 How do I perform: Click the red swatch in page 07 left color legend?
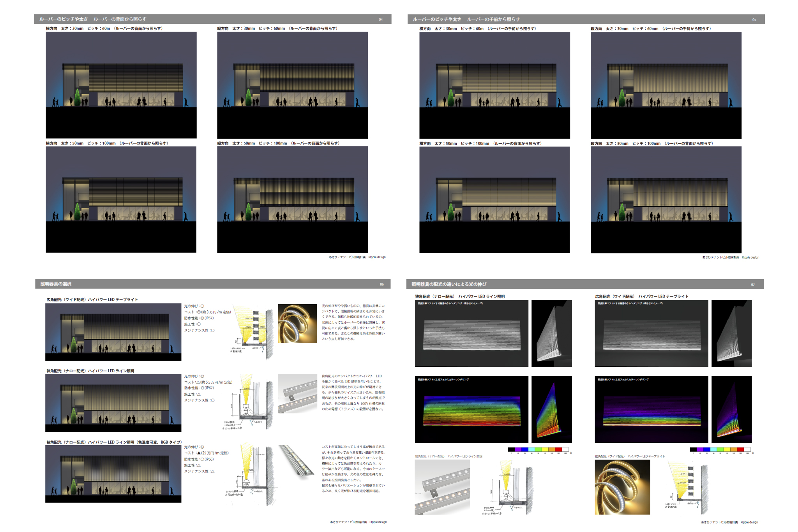tap(558, 449)
